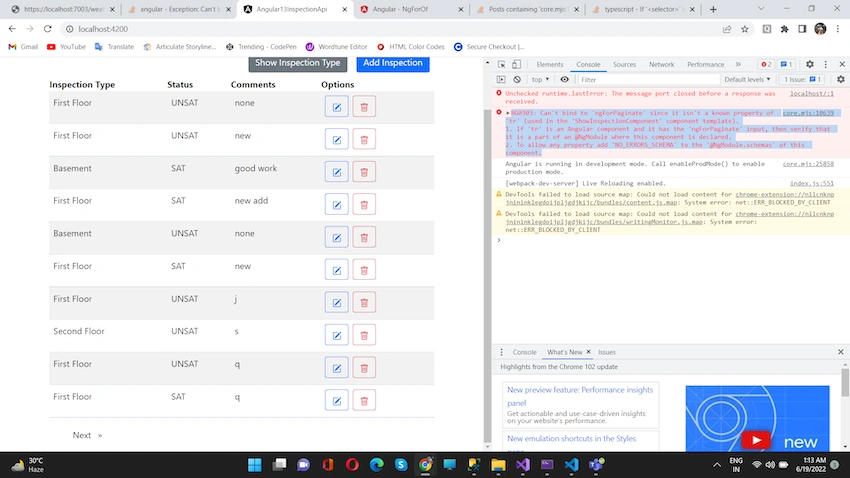The image size is (850, 478).
Task: Open the 'top' JavaScript context dropdown
Action: point(540,80)
